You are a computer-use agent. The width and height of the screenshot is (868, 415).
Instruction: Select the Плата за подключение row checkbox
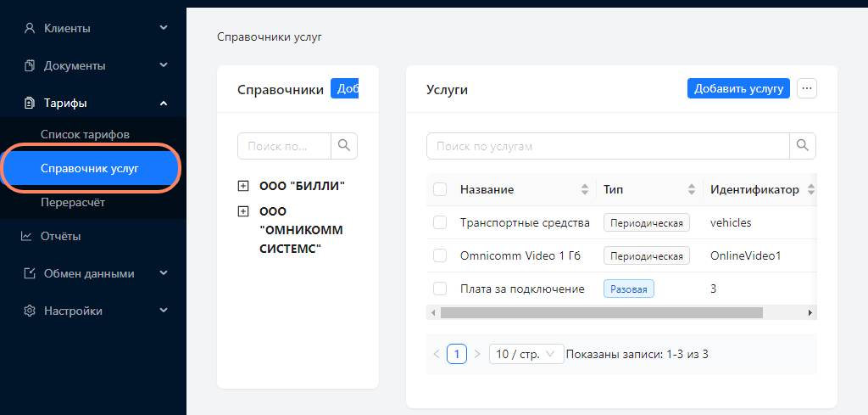440,289
